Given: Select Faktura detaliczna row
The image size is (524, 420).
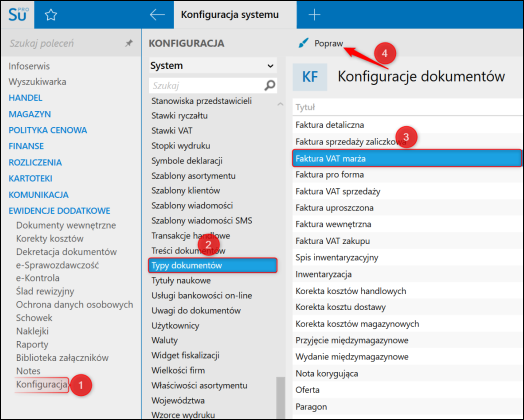Looking at the screenshot, I should [x=408, y=125].
